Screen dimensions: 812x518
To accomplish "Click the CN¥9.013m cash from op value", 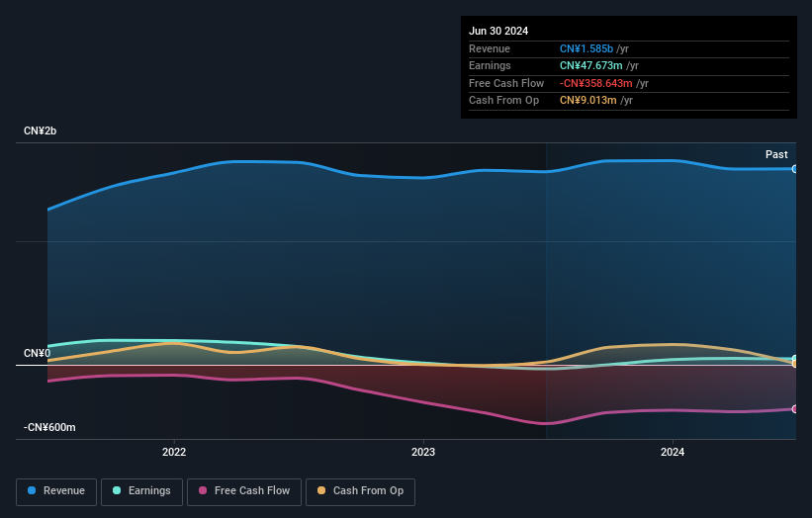I will pos(587,101).
